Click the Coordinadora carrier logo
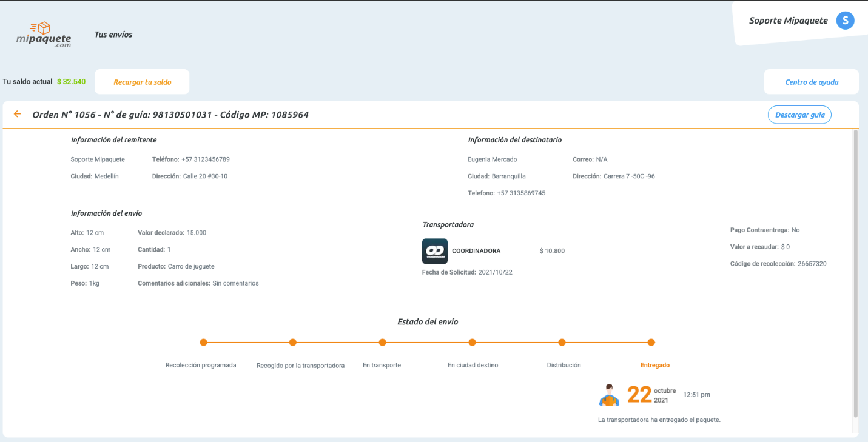 click(435, 251)
